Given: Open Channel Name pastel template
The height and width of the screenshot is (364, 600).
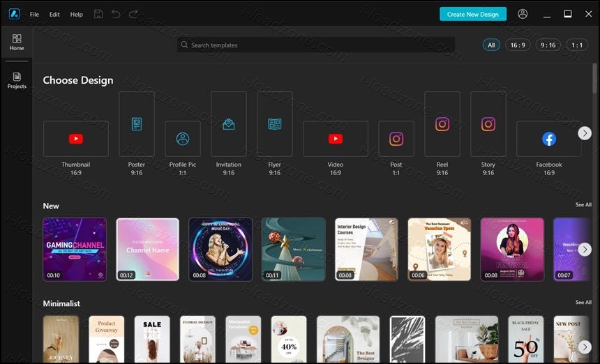Looking at the screenshot, I should point(148,250).
